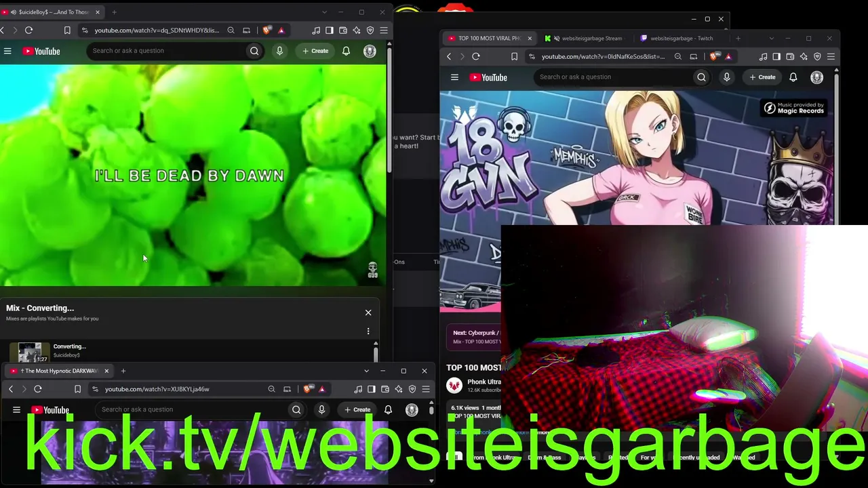Go to YouTube home in the $uicideBoy$ window
Image resolution: width=868 pixels, height=488 pixels.
pos(41,51)
